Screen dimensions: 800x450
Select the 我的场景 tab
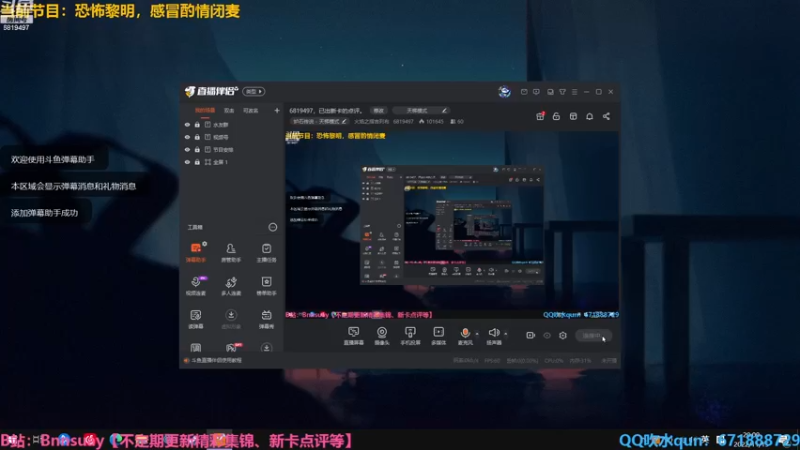(x=205, y=110)
